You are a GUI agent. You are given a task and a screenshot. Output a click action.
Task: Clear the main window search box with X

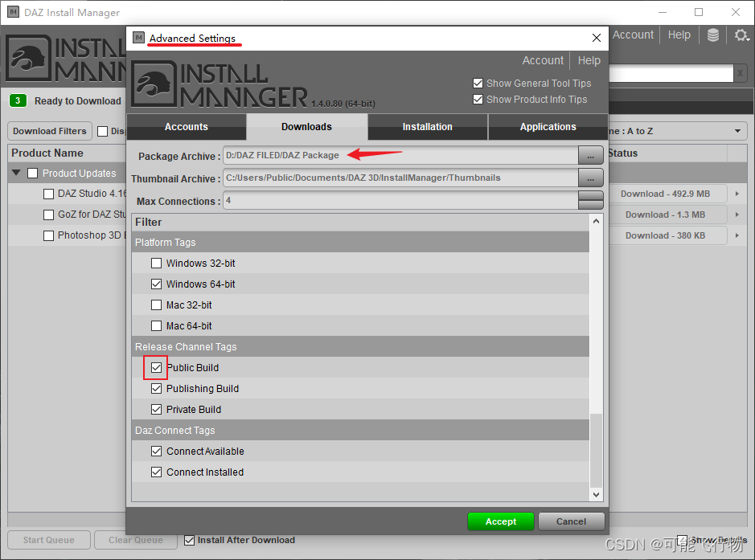(740, 74)
